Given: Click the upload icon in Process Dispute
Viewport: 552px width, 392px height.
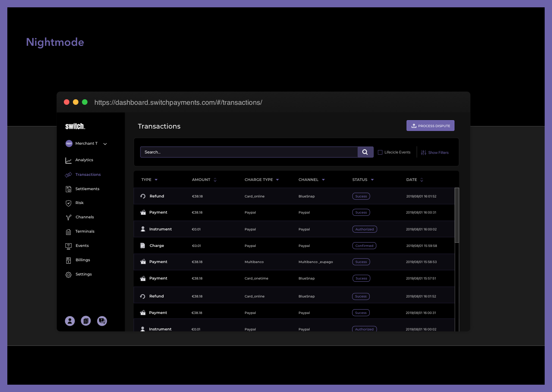Looking at the screenshot, I should tap(414, 126).
